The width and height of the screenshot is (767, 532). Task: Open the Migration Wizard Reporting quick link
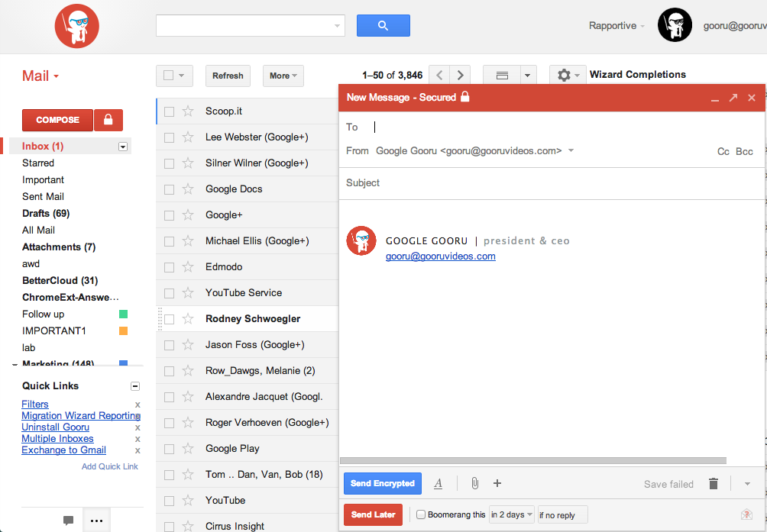[81, 416]
